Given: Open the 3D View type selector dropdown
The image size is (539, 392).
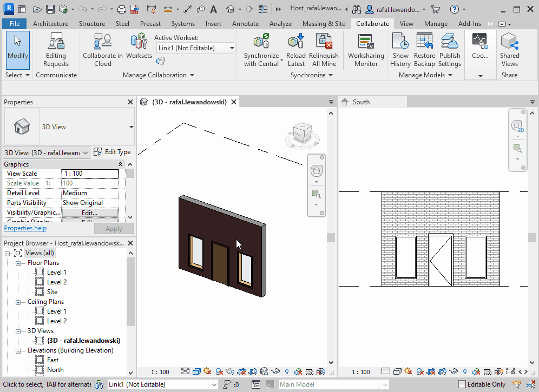Looking at the screenshot, I should point(131,127).
